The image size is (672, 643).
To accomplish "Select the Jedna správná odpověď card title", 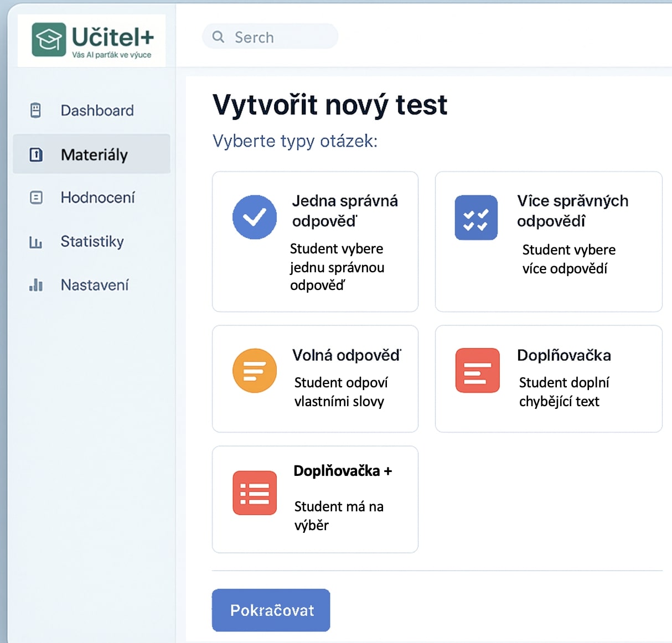I will 344,211.
